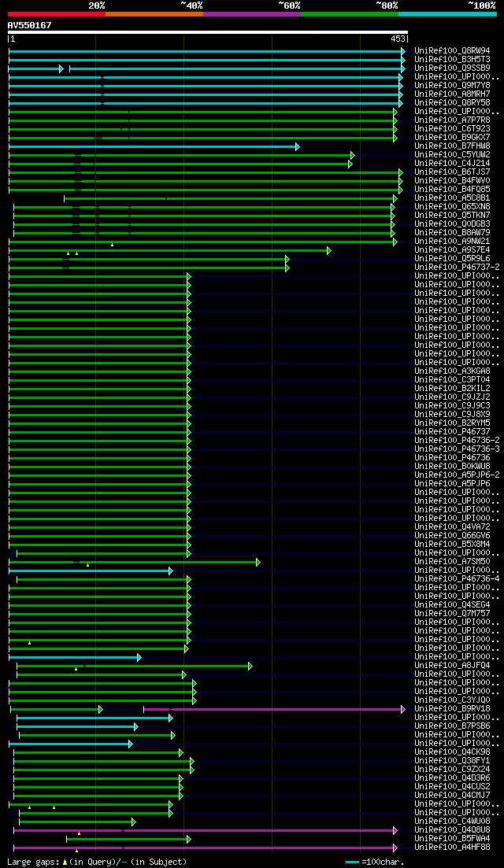Click the green ~80% identity legend segment
This screenshot has width=504, height=868.
click(350, 13)
